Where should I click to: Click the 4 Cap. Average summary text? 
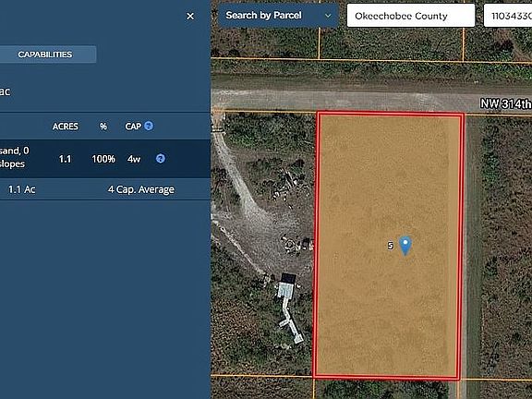[140, 189]
